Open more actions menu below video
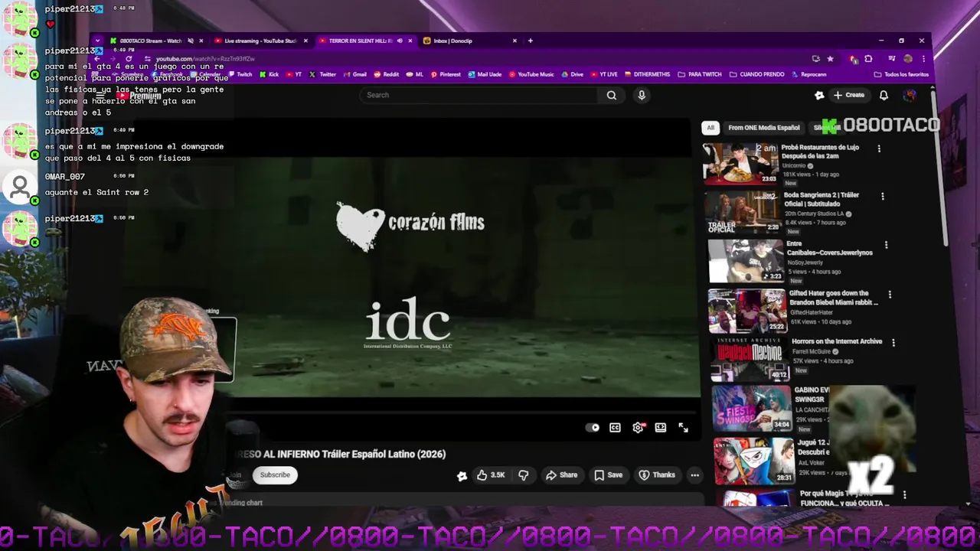The height and width of the screenshot is (551, 980). [694, 475]
